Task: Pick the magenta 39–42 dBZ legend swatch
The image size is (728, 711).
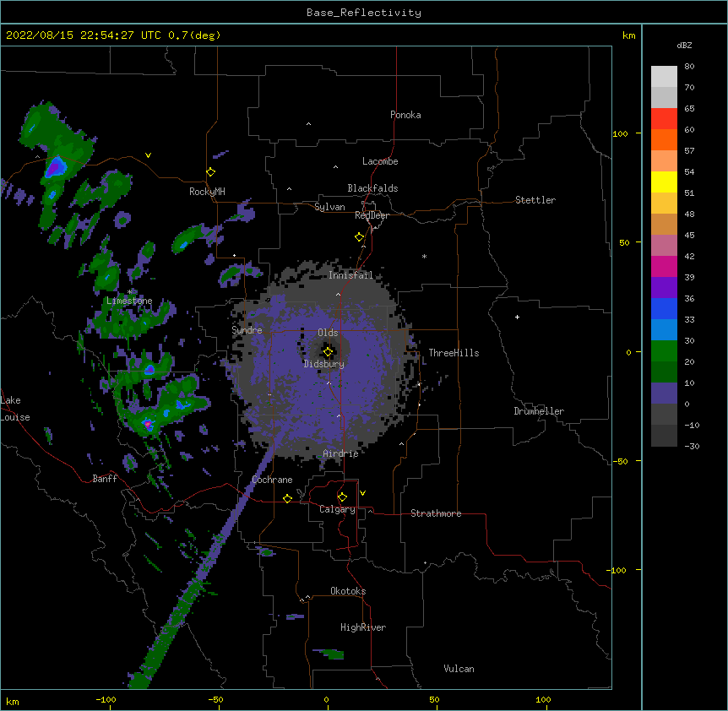Action: click(x=664, y=266)
